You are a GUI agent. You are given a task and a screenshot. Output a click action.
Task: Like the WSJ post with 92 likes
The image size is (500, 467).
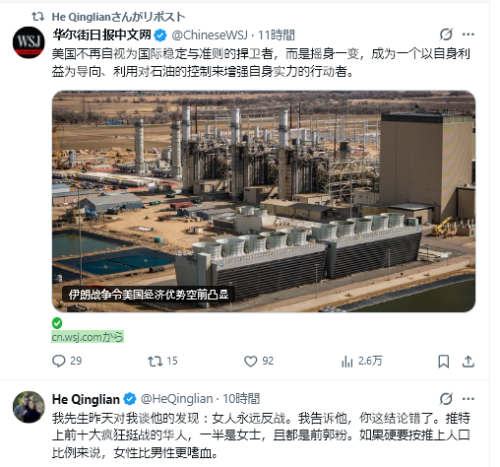click(x=259, y=361)
